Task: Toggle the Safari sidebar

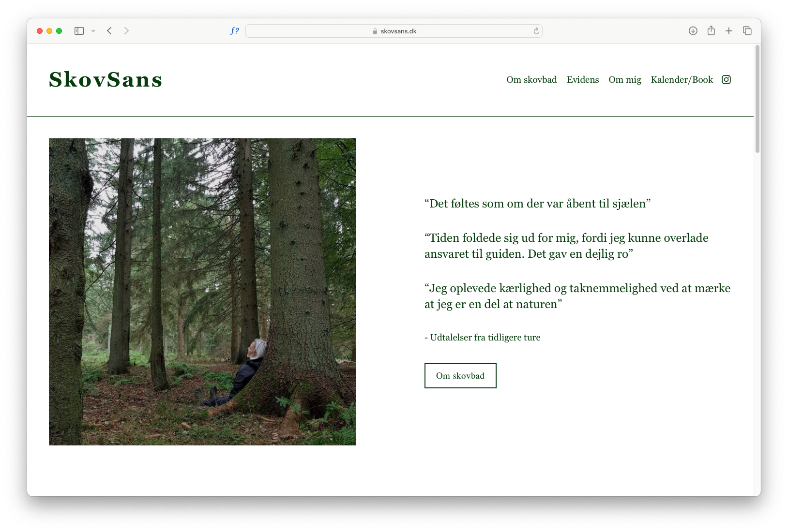Action: pos(79,31)
